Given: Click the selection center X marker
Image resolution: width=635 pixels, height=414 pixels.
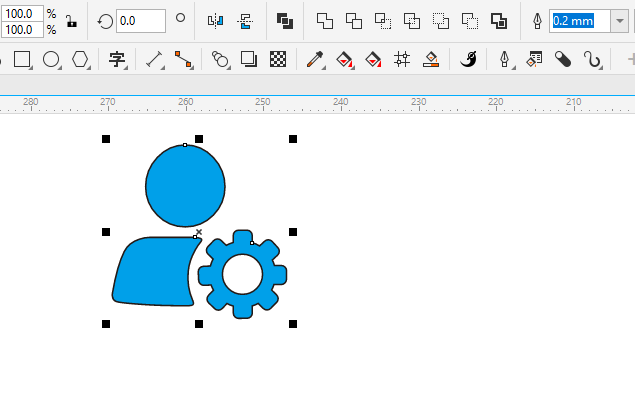Looking at the screenshot, I should 199,232.
